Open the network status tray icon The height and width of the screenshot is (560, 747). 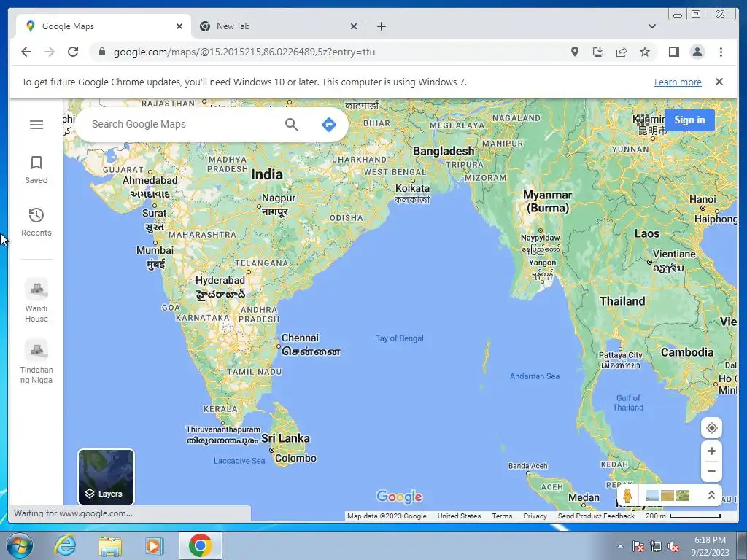coord(656,546)
